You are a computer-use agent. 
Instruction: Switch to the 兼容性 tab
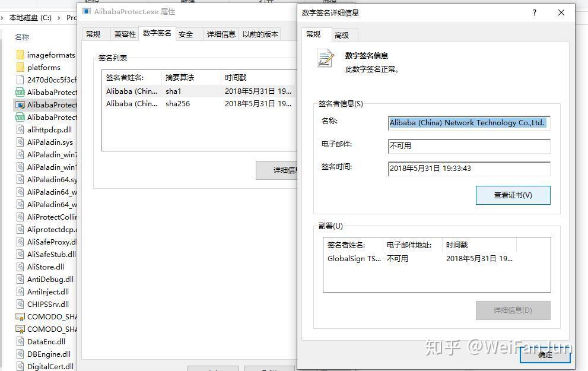125,34
